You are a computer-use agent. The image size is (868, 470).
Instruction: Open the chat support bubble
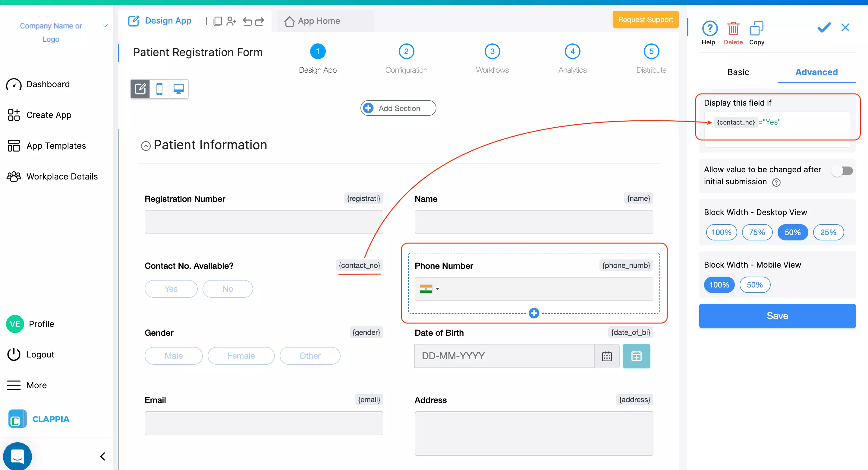pos(17,456)
